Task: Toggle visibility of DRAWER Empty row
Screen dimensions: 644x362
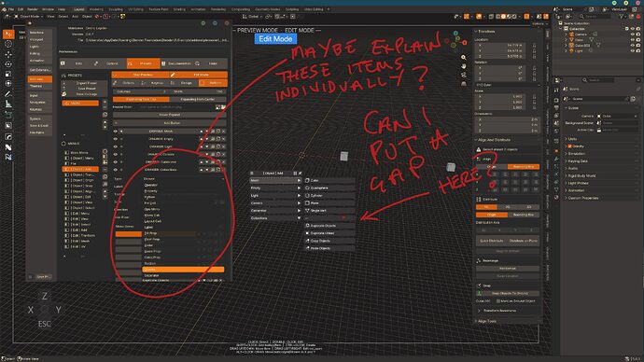Action: [116, 139]
